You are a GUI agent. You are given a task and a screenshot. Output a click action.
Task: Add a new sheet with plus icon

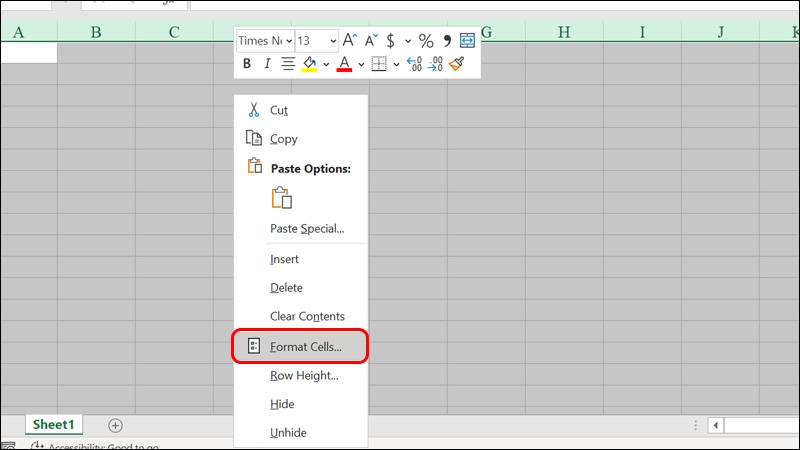(x=115, y=425)
